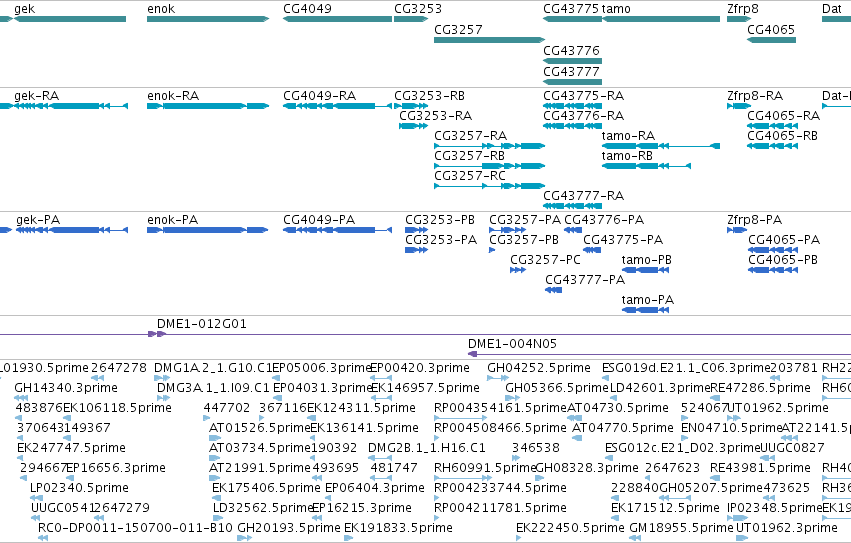Click the tamo-PA protein label
Screen dimensions: 851x543
(647, 300)
